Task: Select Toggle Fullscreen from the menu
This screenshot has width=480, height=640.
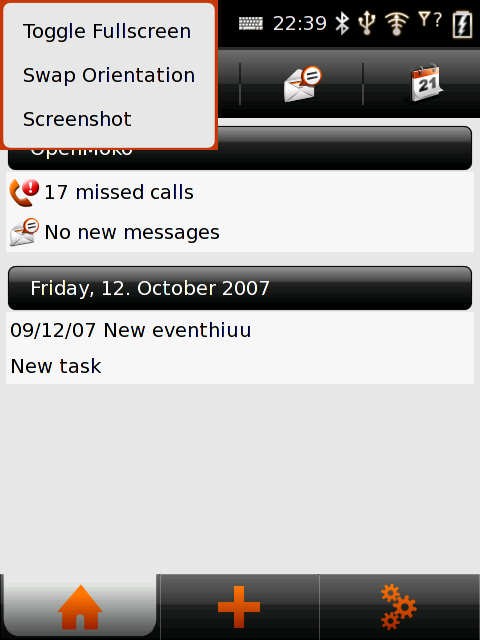Action: coord(107,31)
